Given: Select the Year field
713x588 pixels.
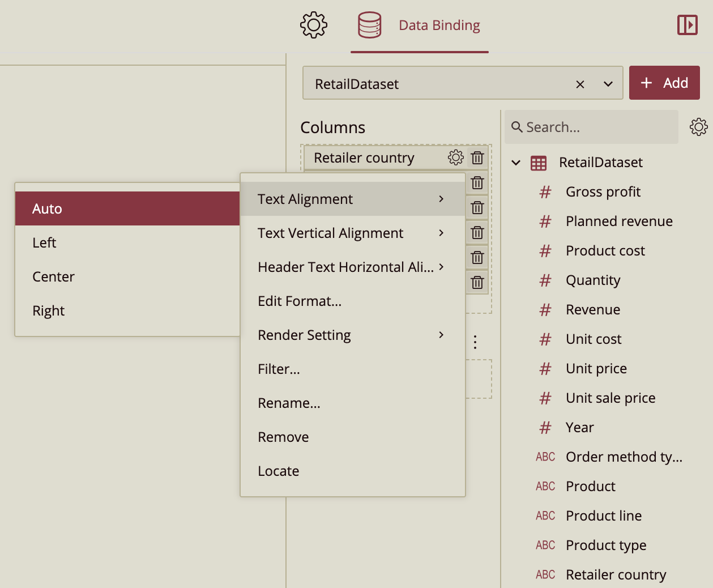Looking at the screenshot, I should tap(580, 428).
